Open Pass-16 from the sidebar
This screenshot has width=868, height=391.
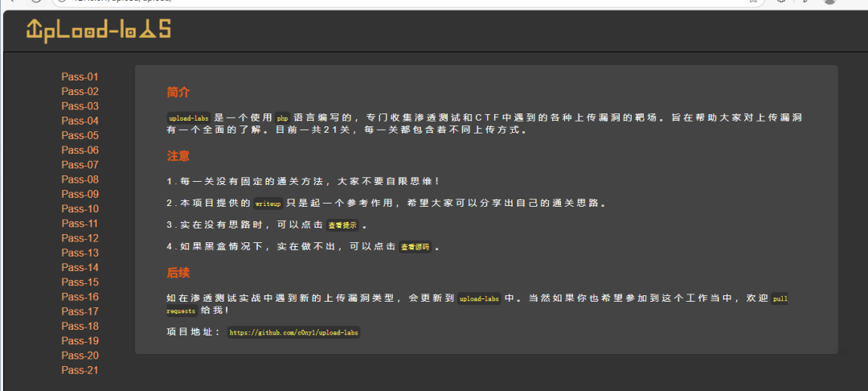pos(80,297)
